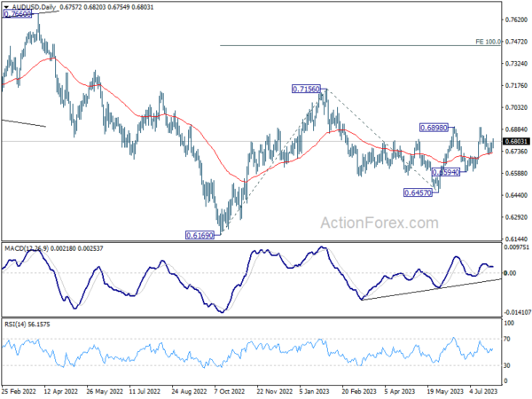This screenshot has height=399, width=532.
Task: Click the 19 May 2023 date label
Action: (445, 391)
